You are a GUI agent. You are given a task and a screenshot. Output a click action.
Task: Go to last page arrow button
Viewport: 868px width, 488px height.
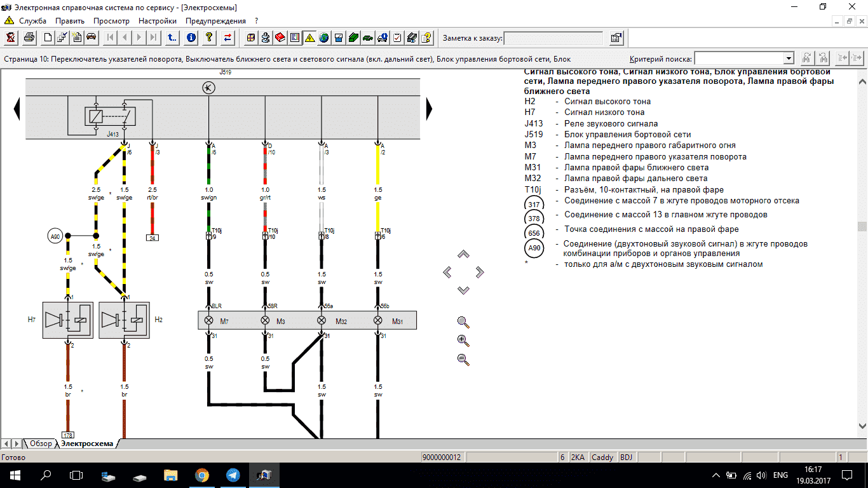click(x=153, y=37)
